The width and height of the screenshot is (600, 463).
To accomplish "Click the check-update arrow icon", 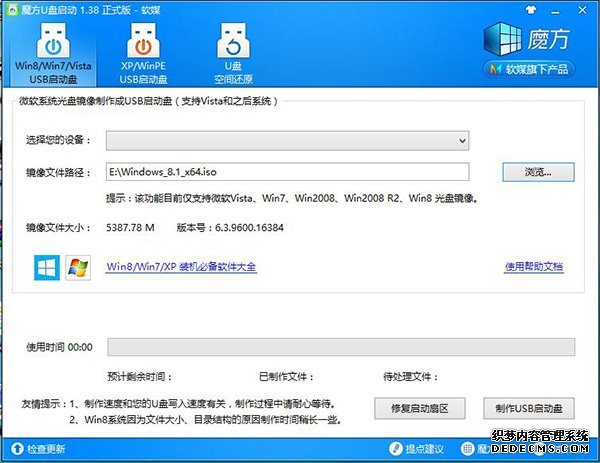I will (17, 449).
